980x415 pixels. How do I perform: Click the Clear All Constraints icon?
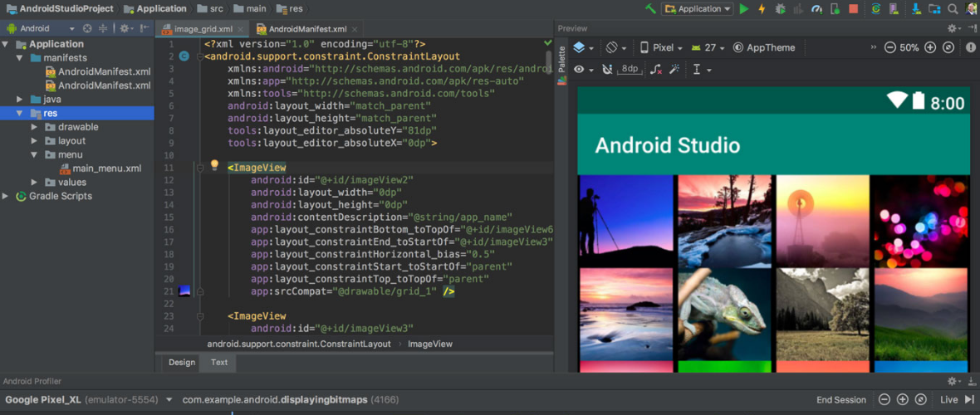click(656, 70)
